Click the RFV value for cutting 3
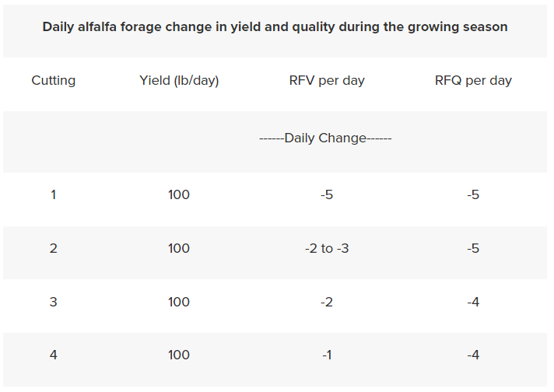This screenshot has width=554, height=392. 326,302
